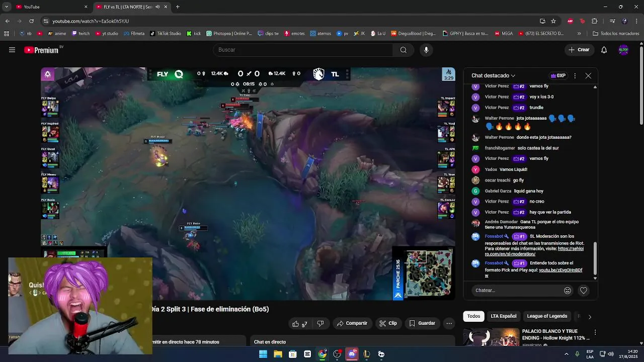Open a new browser tab
This screenshot has height=362, width=644.
click(178, 7)
